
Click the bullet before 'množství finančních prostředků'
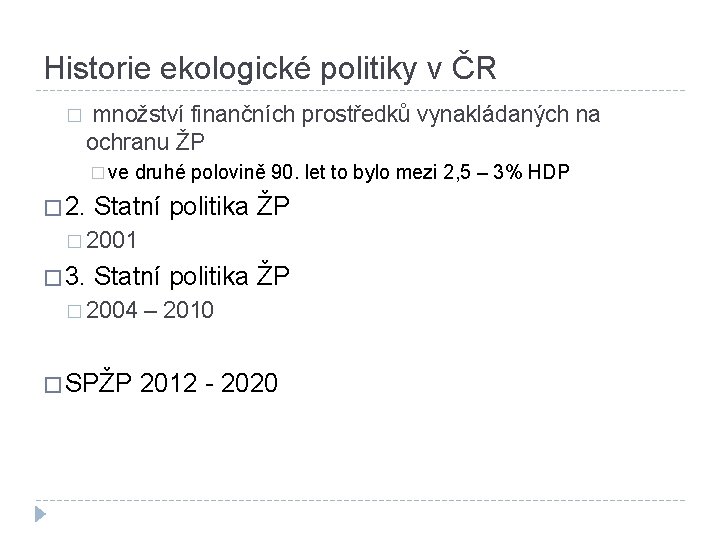pos(74,115)
